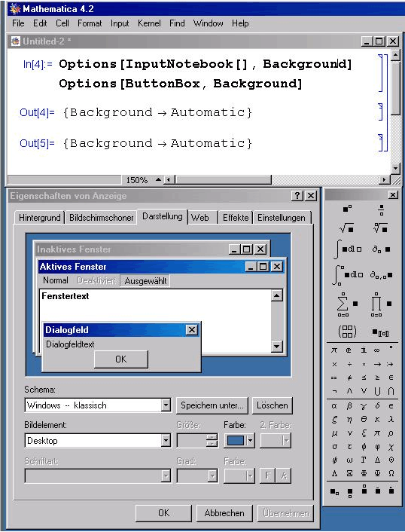405x532 pixels.
Task: Insert the single partial derivative template
Action: [x=381, y=249]
